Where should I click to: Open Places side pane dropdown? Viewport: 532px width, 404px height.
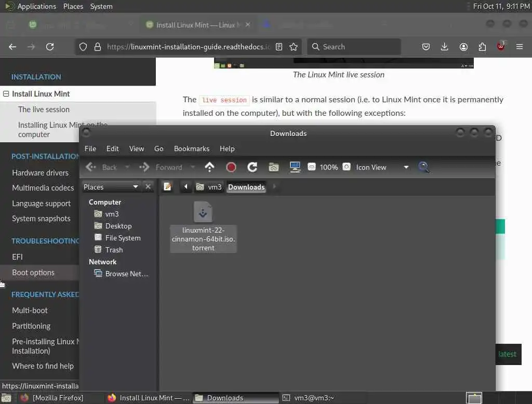[x=111, y=187]
